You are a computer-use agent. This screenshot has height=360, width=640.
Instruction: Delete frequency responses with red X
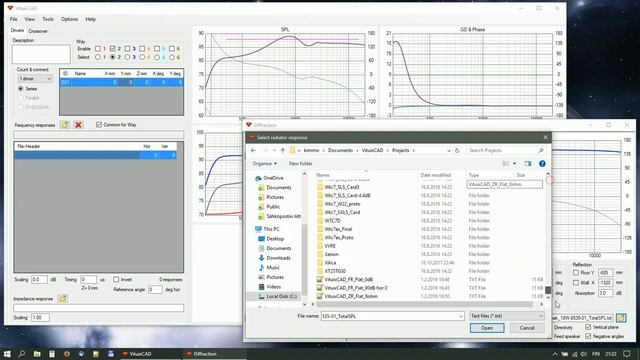pos(78,125)
